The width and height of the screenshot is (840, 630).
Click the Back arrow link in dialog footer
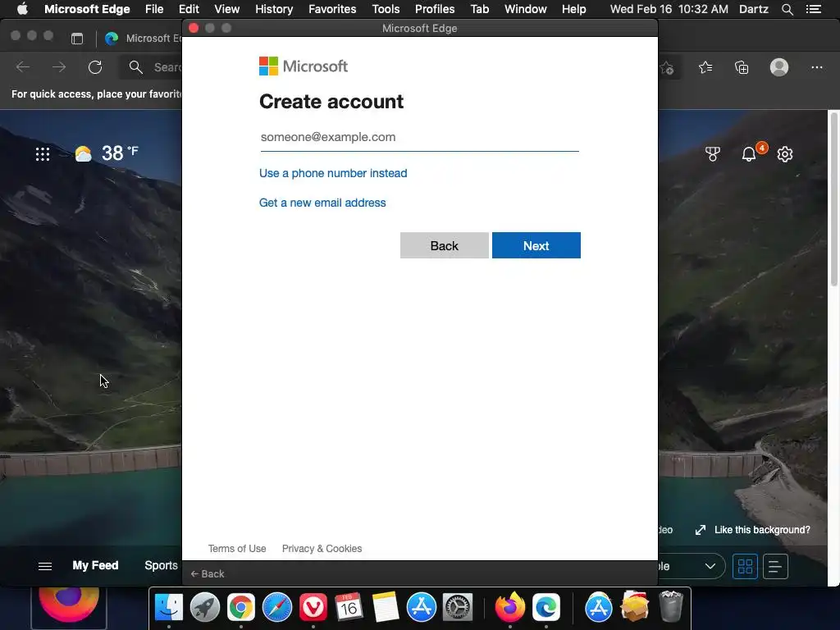(x=208, y=573)
